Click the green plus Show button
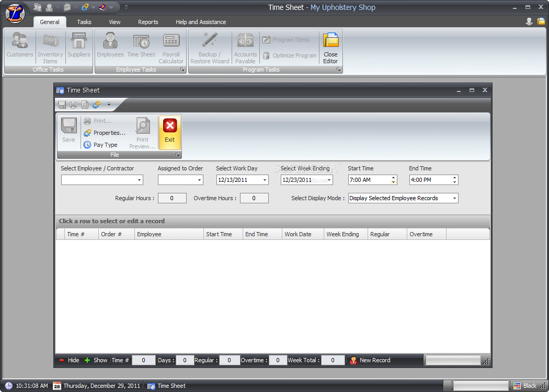The width and height of the screenshot is (549, 392). [x=96, y=360]
